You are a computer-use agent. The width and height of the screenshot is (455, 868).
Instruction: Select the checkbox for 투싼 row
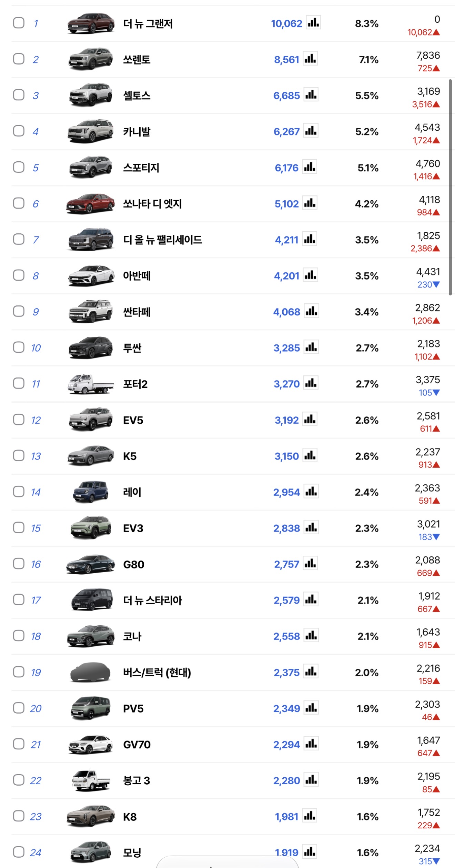(x=19, y=347)
